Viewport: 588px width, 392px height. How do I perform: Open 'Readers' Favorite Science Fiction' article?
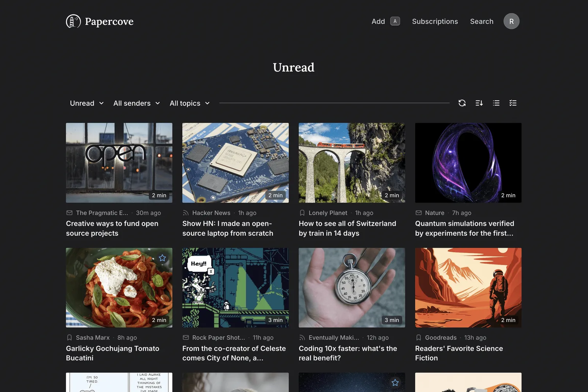click(x=459, y=353)
